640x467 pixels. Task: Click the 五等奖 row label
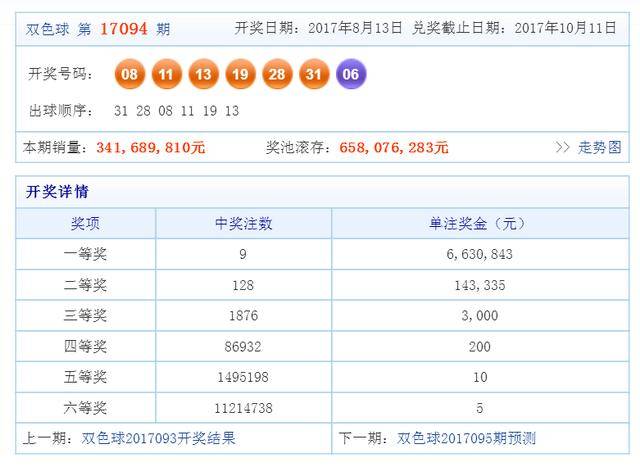point(85,377)
